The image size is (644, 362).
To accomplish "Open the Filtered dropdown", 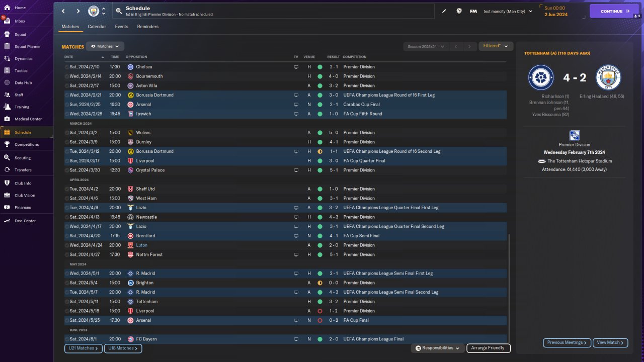I will click(496, 46).
